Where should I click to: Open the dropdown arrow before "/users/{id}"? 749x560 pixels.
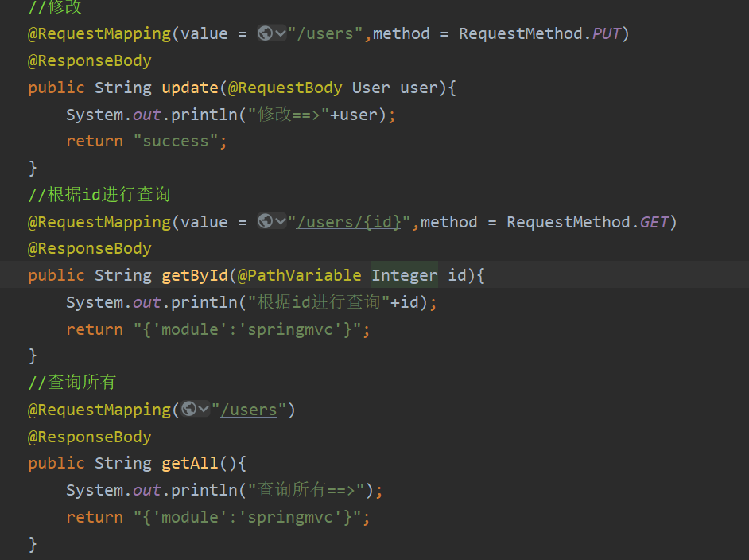coord(280,222)
